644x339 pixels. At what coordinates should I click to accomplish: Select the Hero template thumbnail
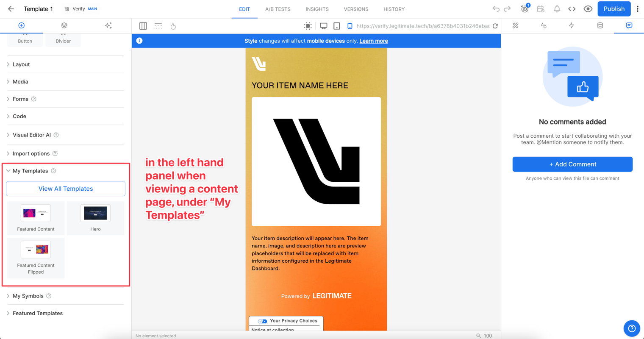coord(95,218)
